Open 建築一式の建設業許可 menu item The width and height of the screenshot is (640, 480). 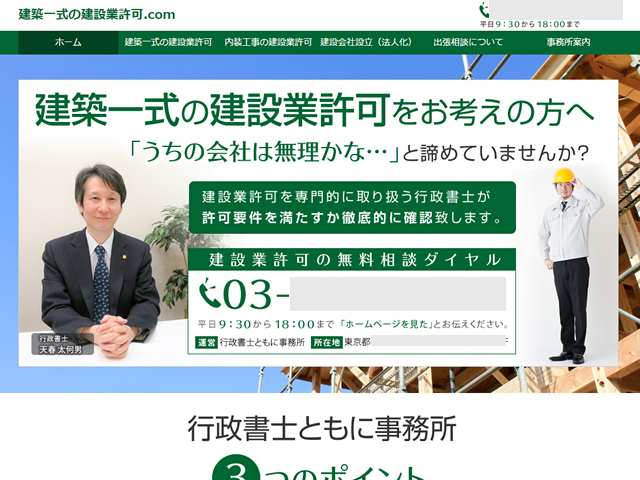[168, 42]
